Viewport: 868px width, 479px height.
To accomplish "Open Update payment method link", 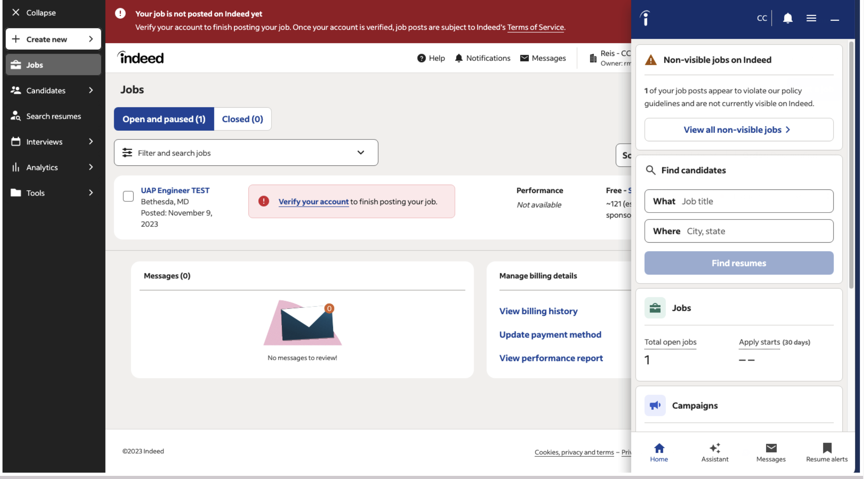I will coord(550,335).
